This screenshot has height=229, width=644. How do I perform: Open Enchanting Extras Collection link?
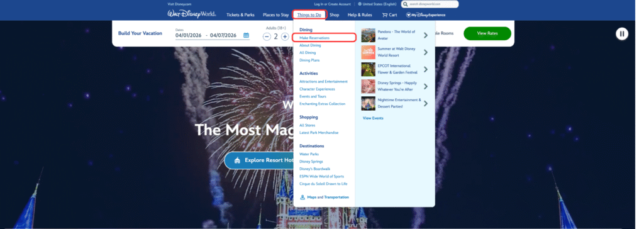(323, 104)
